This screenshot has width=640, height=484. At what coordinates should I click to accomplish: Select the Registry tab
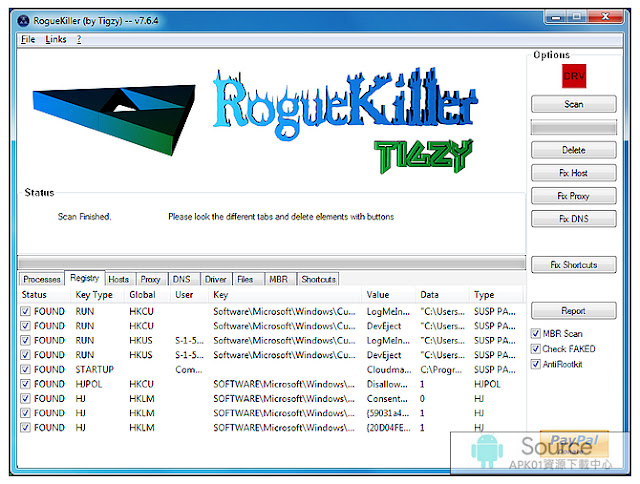pos(84,278)
